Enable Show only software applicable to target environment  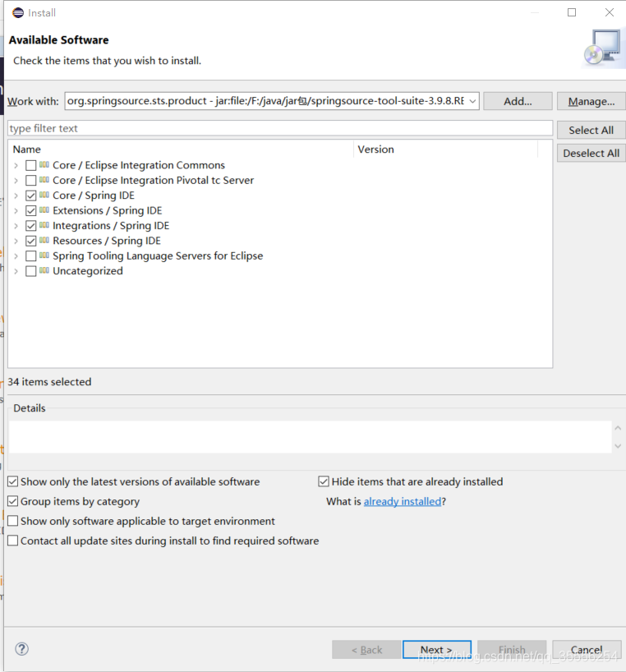point(13,521)
